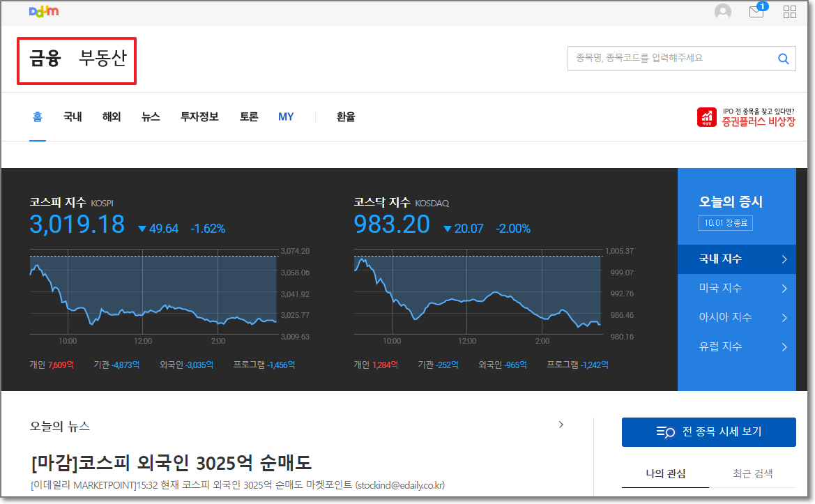Select 미국 지수 in 오늘의 증시

pos(736,288)
